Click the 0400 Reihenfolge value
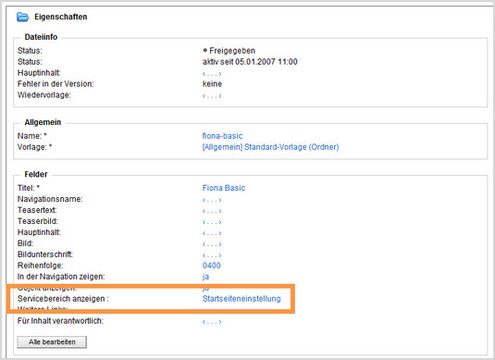This screenshot has height=360, width=495. click(x=212, y=266)
